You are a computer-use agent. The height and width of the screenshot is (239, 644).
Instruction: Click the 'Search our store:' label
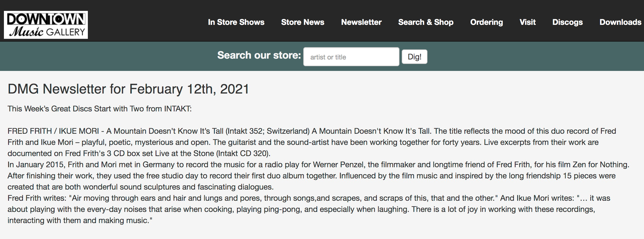[x=259, y=55]
